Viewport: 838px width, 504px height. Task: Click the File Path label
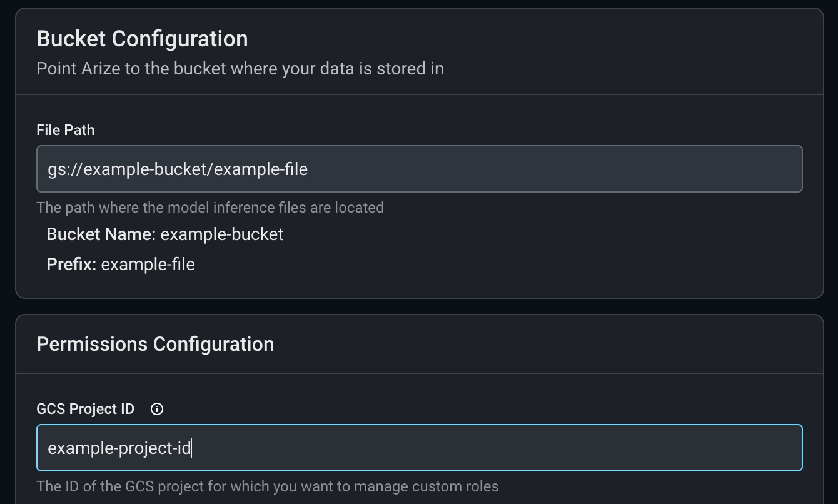66,130
